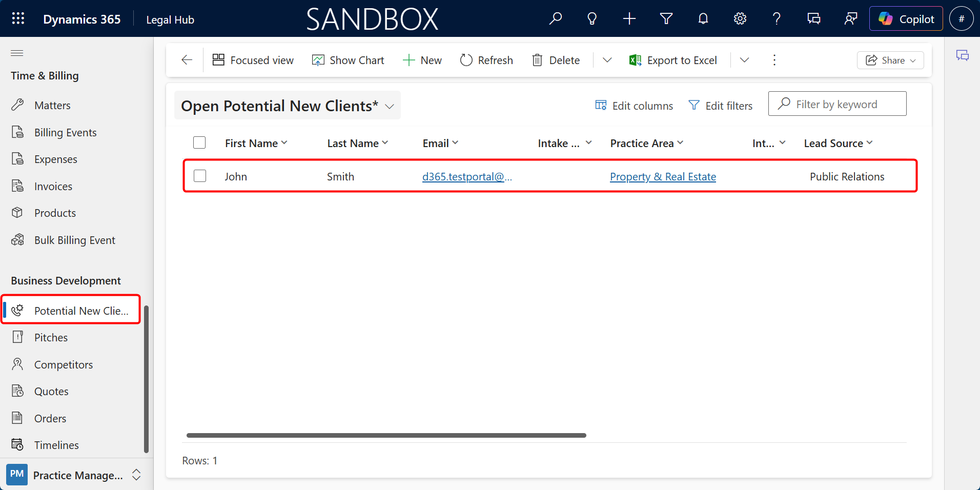Screen dimensions: 980x490
Task: Click the plus quick create icon
Action: click(x=629, y=19)
